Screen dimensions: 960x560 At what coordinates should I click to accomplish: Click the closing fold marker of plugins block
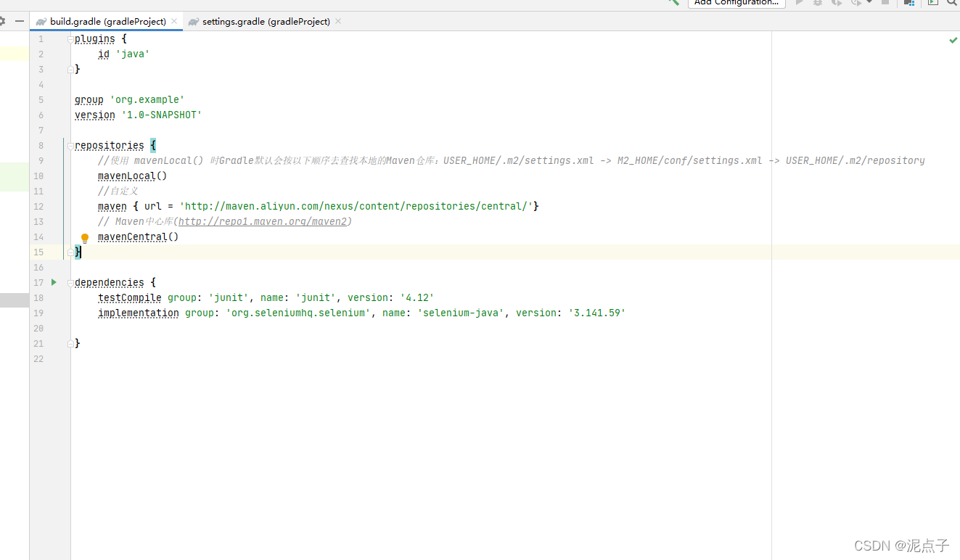click(x=70, y=70)
